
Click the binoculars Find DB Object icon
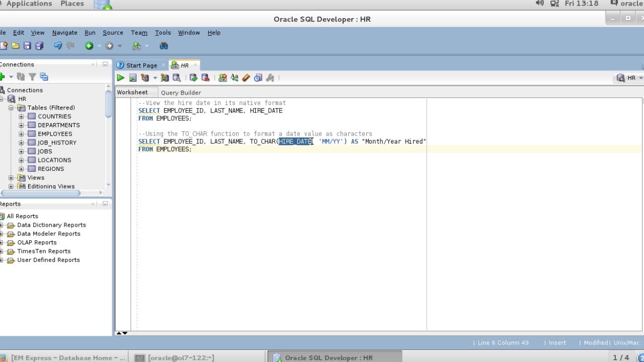(x=164, y=46)
